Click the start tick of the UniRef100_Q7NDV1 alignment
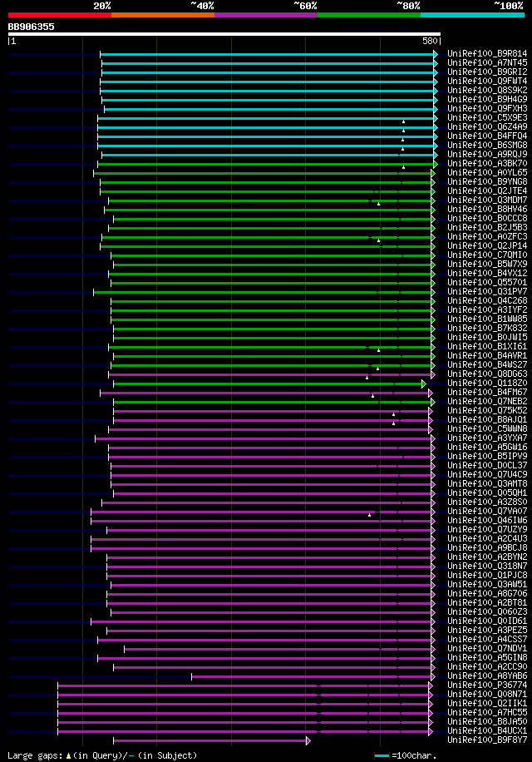Image resolution: width=532 pixels, height=762 pixels. click(x=124, y=649)
